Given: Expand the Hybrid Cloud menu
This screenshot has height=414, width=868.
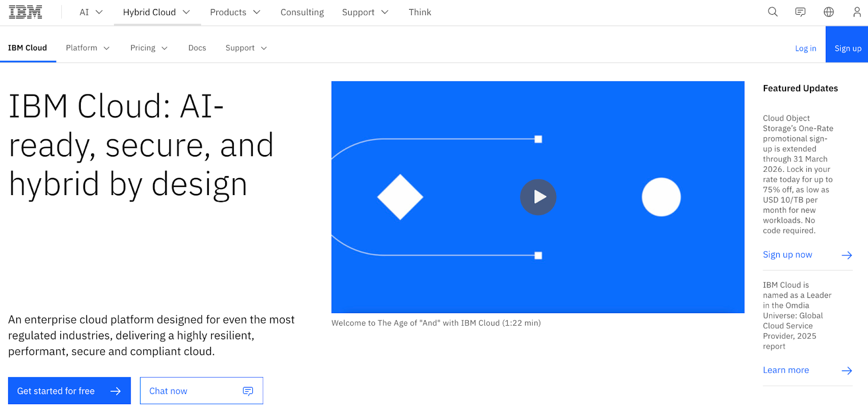Looking at the screenshot, I should click(157, 12).
